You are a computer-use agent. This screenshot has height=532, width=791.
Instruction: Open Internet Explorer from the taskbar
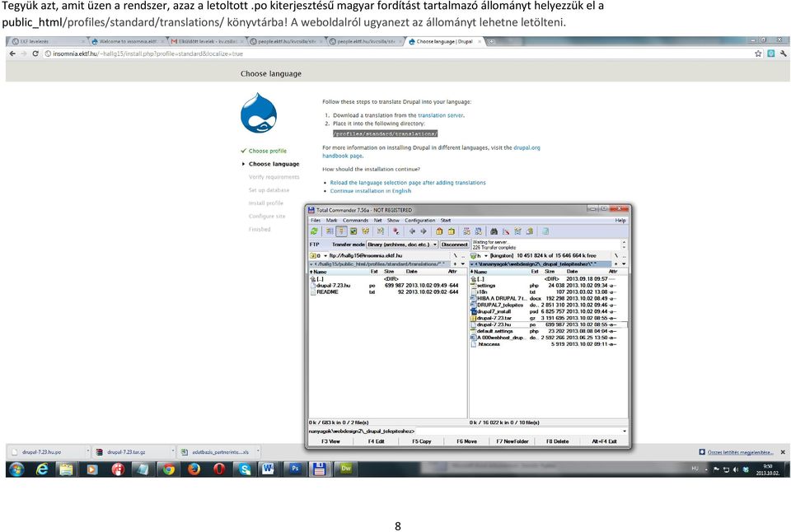coord(42,469)
